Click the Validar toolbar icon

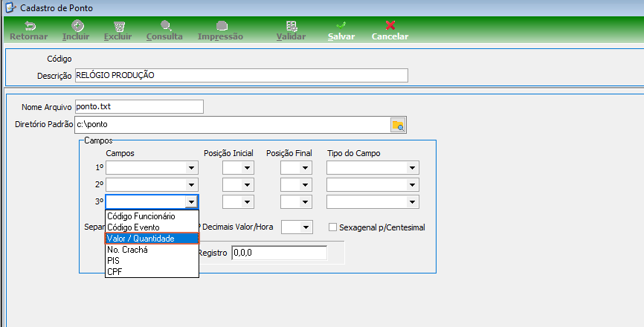click(x=292, y=26)
